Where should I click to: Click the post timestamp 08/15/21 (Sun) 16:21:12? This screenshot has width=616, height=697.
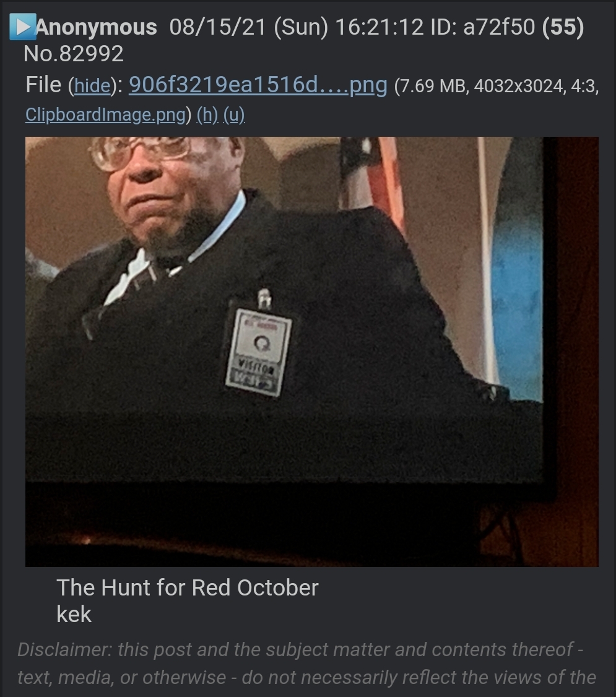(297, 27)
